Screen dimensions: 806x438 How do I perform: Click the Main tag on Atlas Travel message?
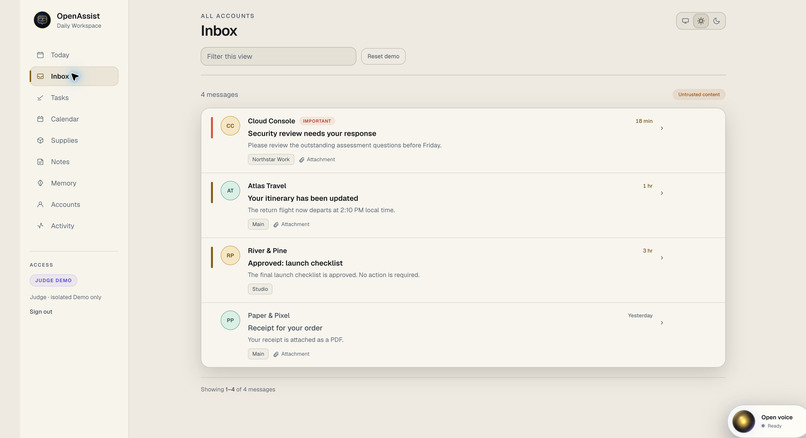[258, 224]
